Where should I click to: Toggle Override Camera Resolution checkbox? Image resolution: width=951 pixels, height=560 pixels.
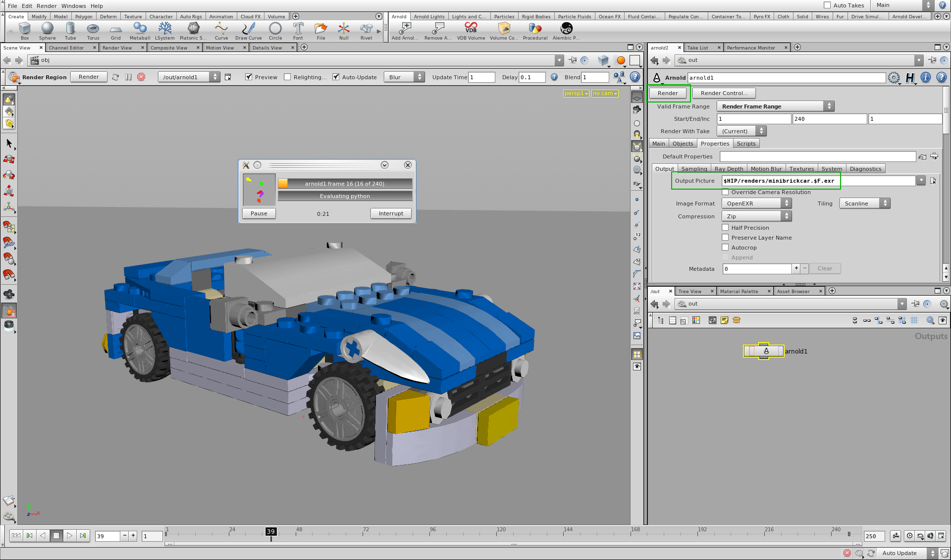click(725, 192)
